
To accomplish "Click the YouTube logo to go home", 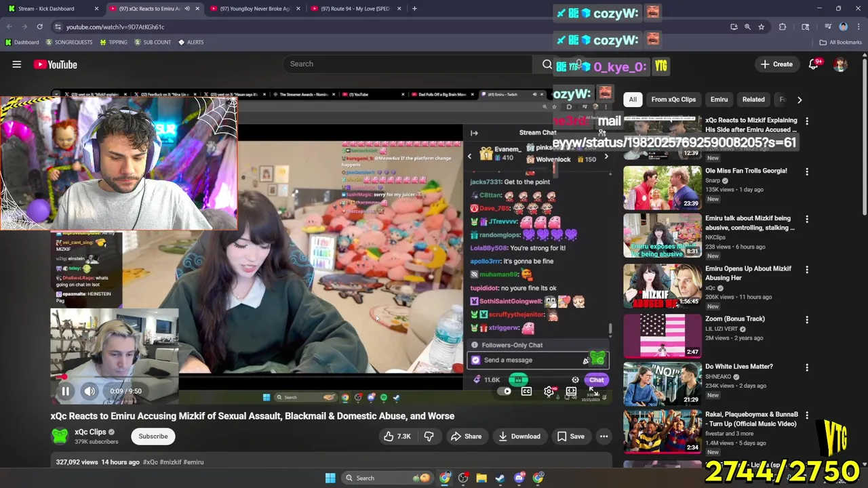I will (56, 64).
